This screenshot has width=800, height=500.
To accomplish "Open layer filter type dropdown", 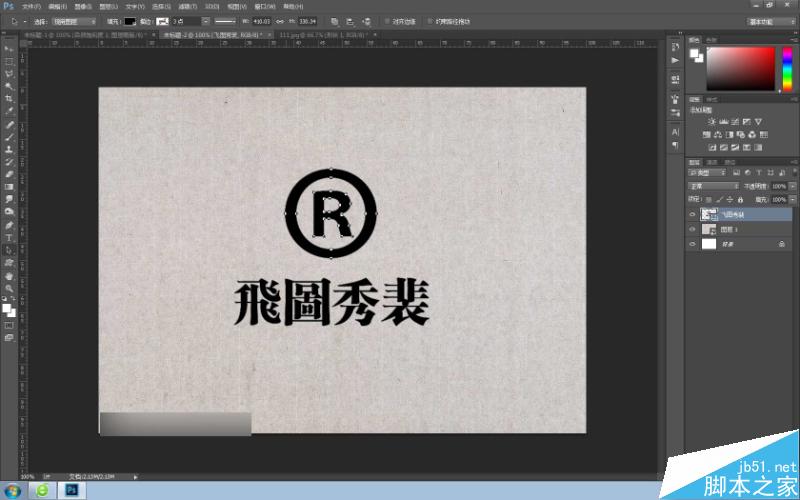I will click(x=707, y=173).
